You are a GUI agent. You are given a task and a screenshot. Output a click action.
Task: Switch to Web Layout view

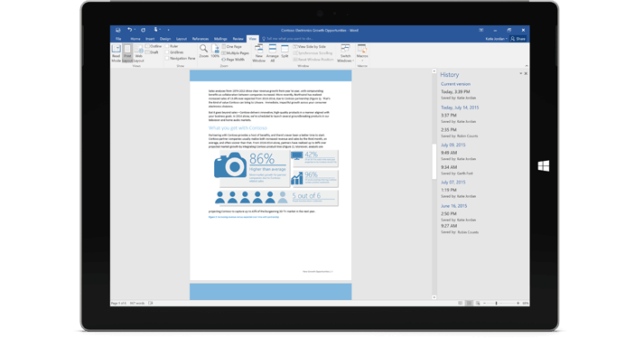139,53
